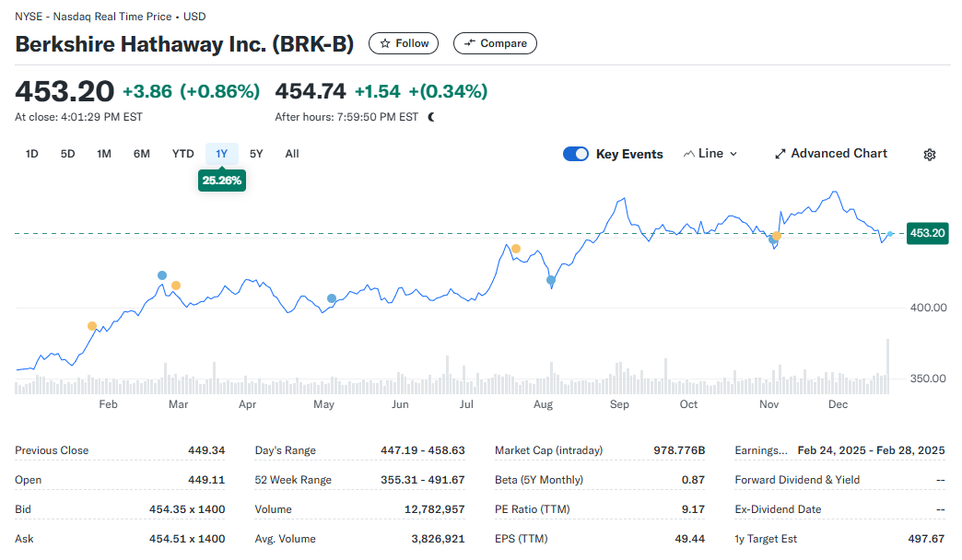Click the closing price 453.20 headline
Viewport: 962px width, 560px height.
[65, 91]
